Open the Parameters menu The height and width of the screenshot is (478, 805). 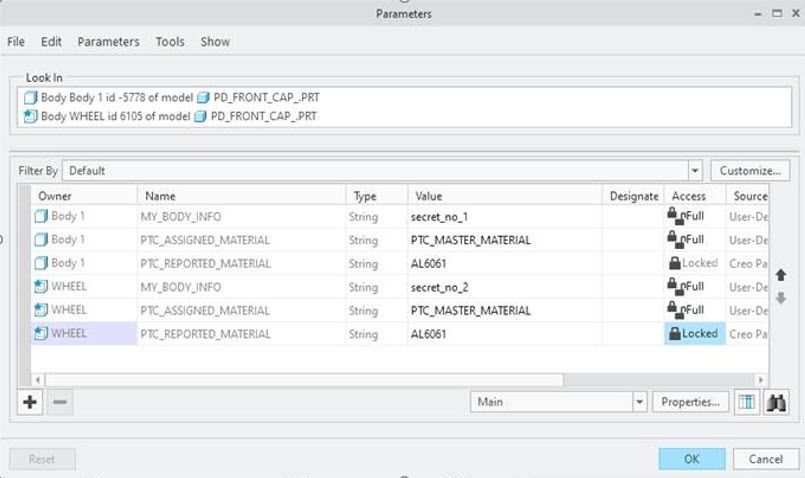point(108,42)
